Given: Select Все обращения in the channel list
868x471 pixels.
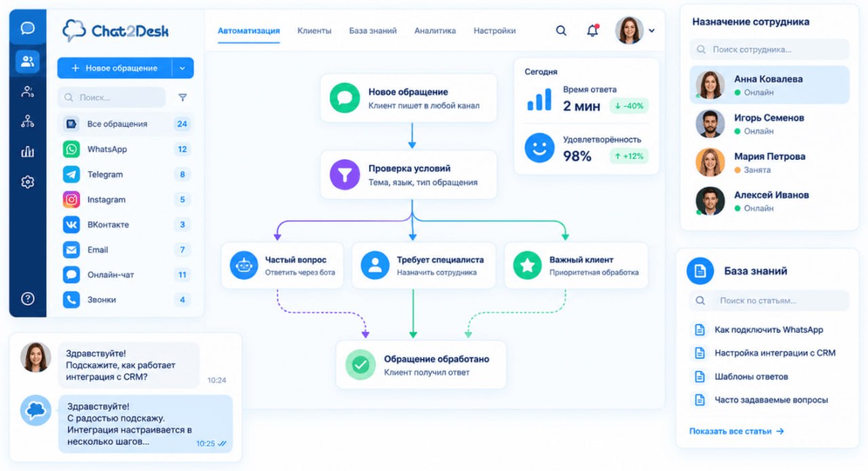Looking at the screenshot, I should (x=125, y=124).
